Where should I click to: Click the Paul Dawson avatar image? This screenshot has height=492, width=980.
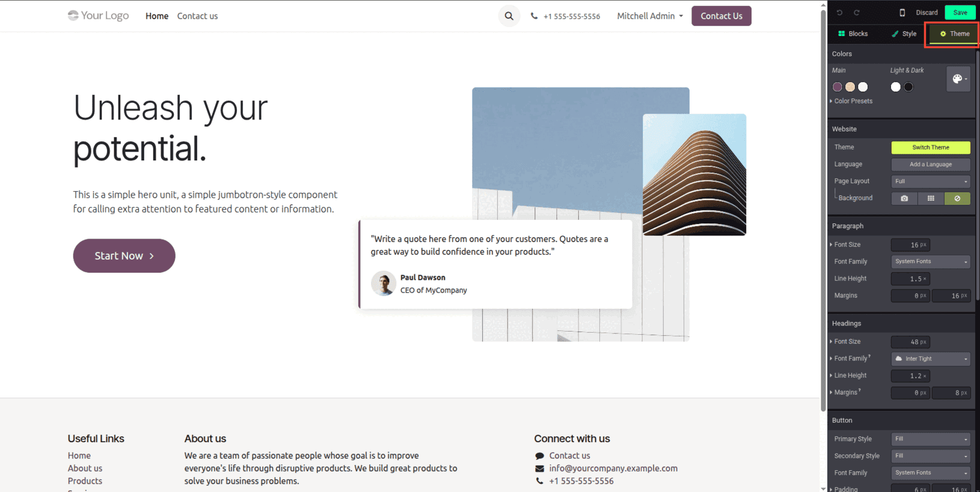click(x=383, y=284)
